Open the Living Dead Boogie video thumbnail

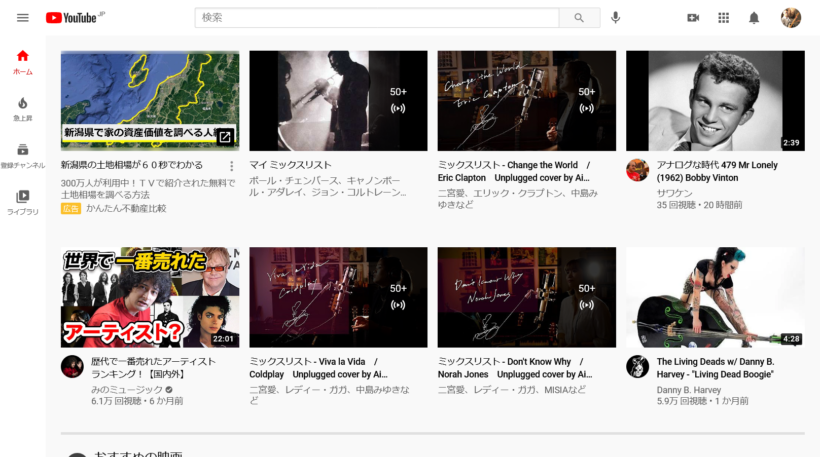point(715,297)
